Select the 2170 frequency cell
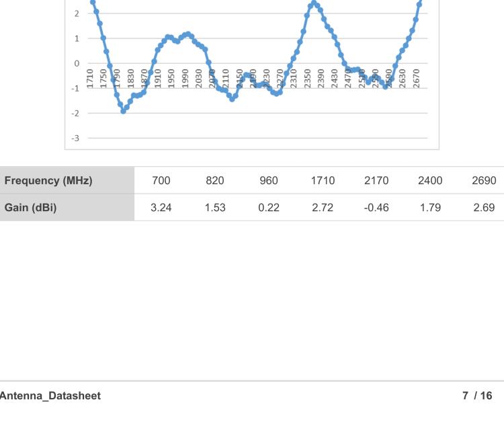This screenshot has height=437, width=504. [376, 180]
